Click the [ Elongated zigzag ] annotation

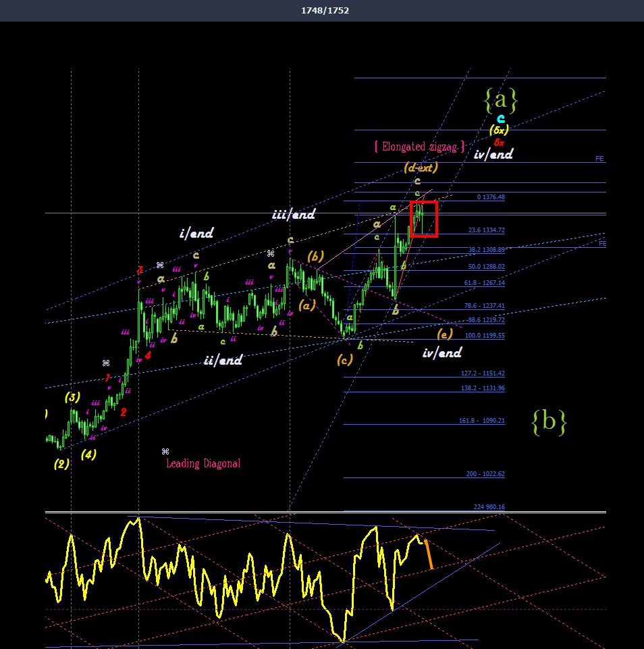tap(419, 147)
